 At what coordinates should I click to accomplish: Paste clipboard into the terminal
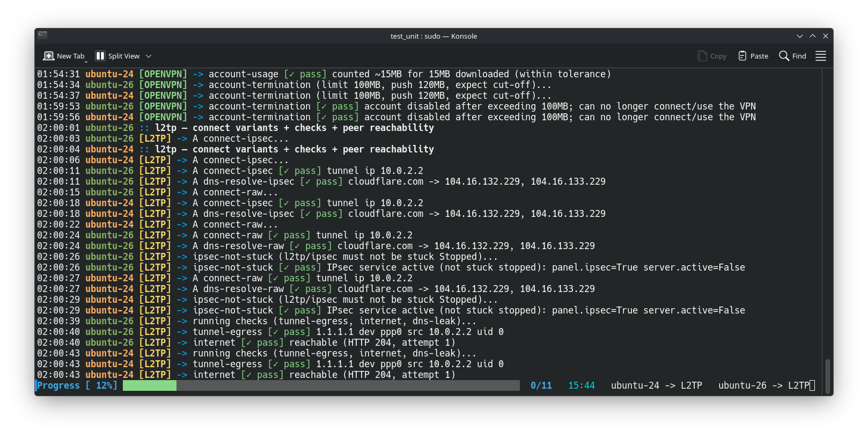tap(753, 56)
